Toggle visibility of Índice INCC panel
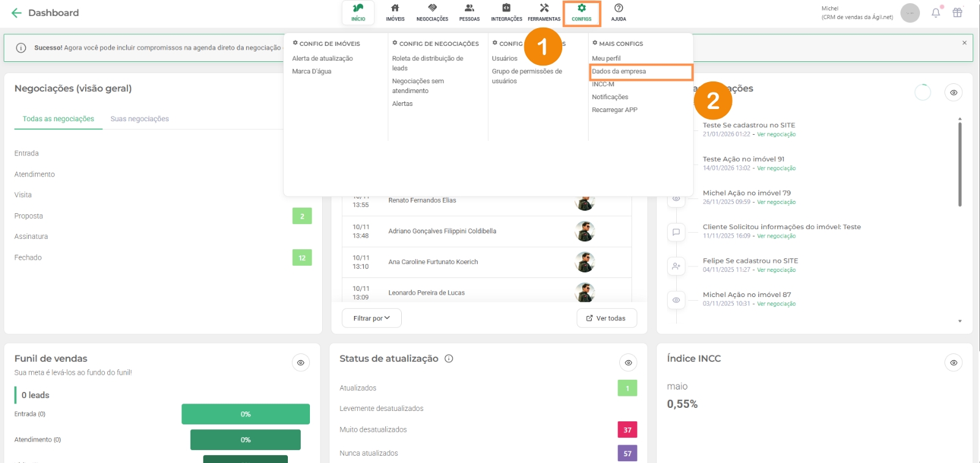The height and width of the screenshot is (463, 980). [954, 363]
